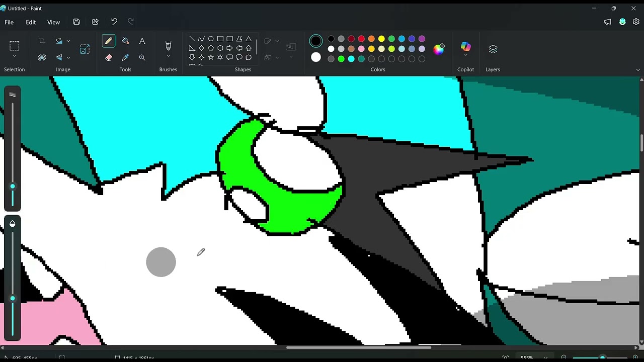Image resolution: width=644 pixels, height=362 pixels.
Task: Select the Pencil tool
Action: coord(108,41)
